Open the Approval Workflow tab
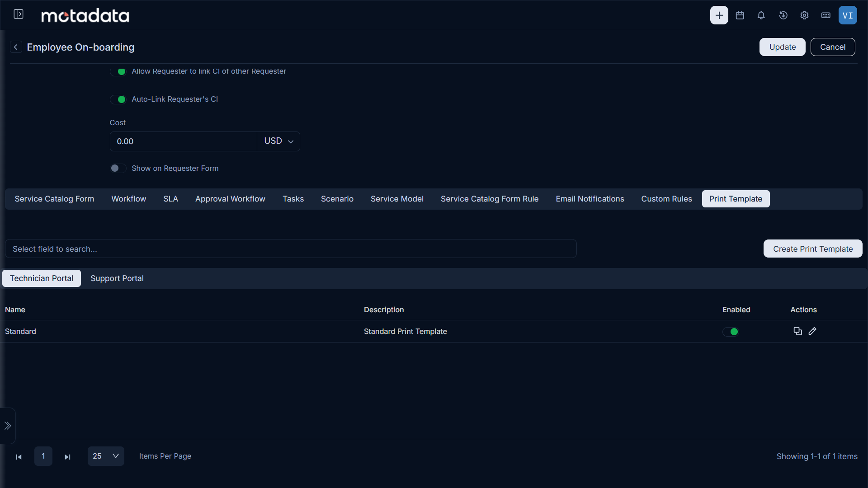The image size is (868, 488). point(230,199)
